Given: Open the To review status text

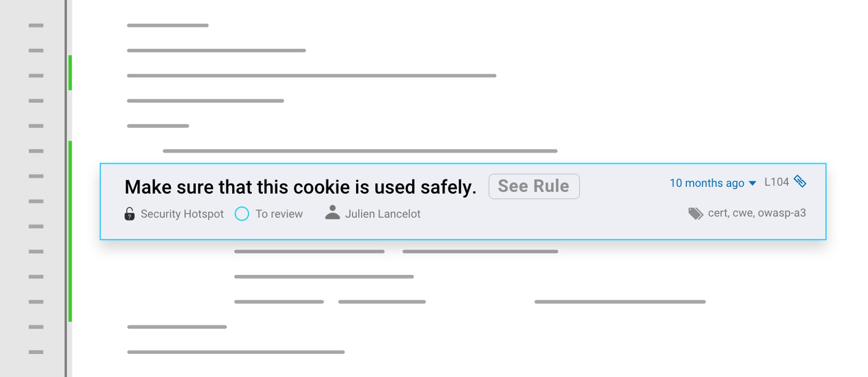Looking at the screenshot, I should 279,214.
